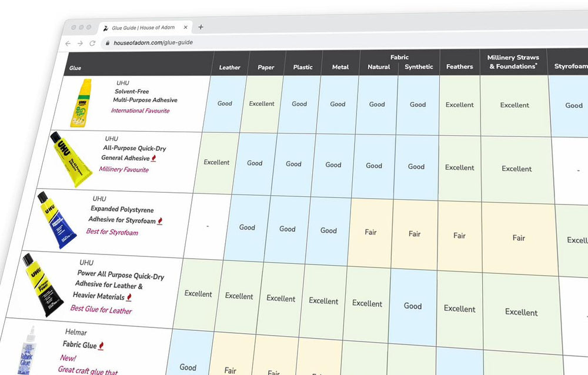588x375 pixels.
Task: Click Helmar Fabric Glue row Leather 'Good' cell
Action: [188, 367]
